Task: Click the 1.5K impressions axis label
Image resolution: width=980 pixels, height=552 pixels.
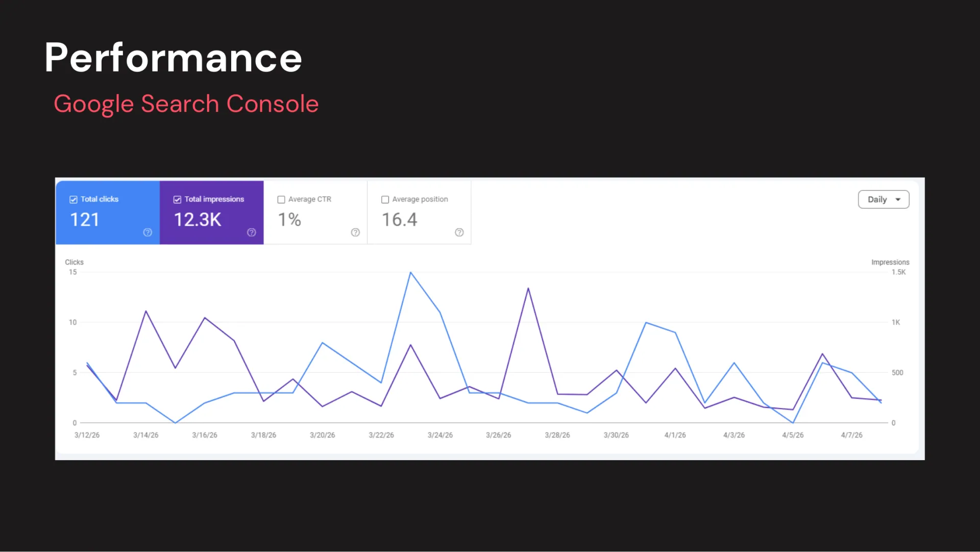Action: pyautogui.click(x=899, y=272)
